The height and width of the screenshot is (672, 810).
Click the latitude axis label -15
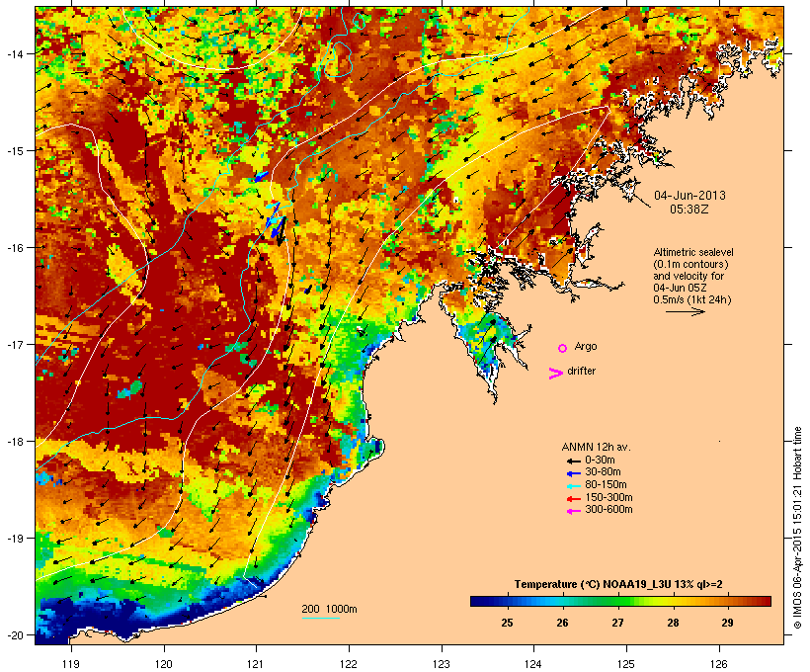(x=15, y=151)
